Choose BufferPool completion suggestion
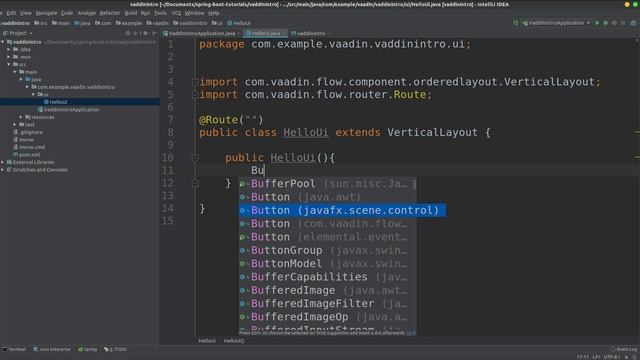This screenshot has height=360, width=640. point(328,184)
